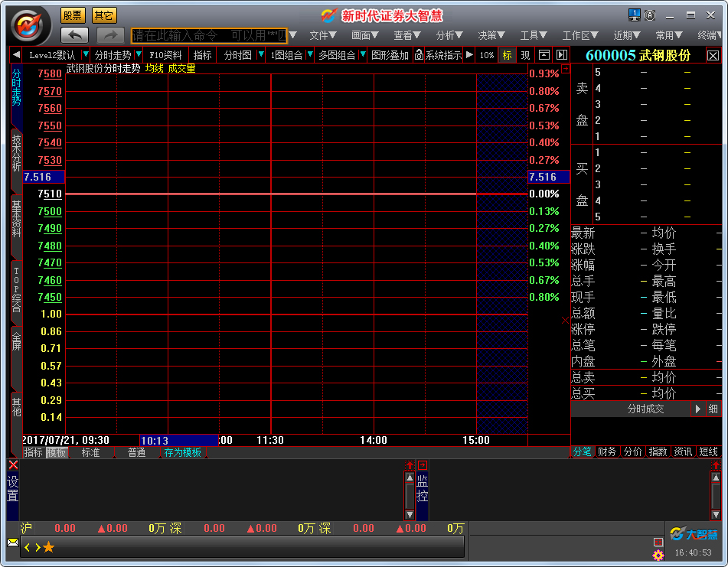
Task: Click the yellow left chevron in ticker bar
Action: point(27,548)
